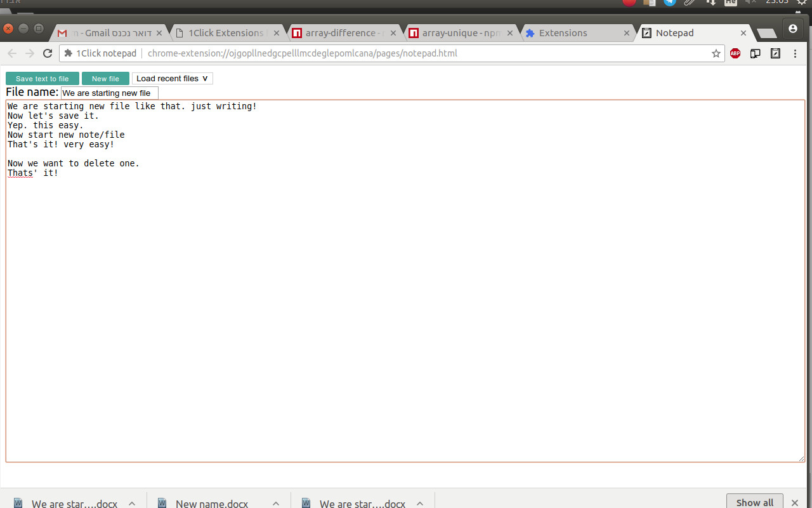Viewport: 812px width, 508px height.
Task: Open Telegram from the system tray
Action: 670,2
